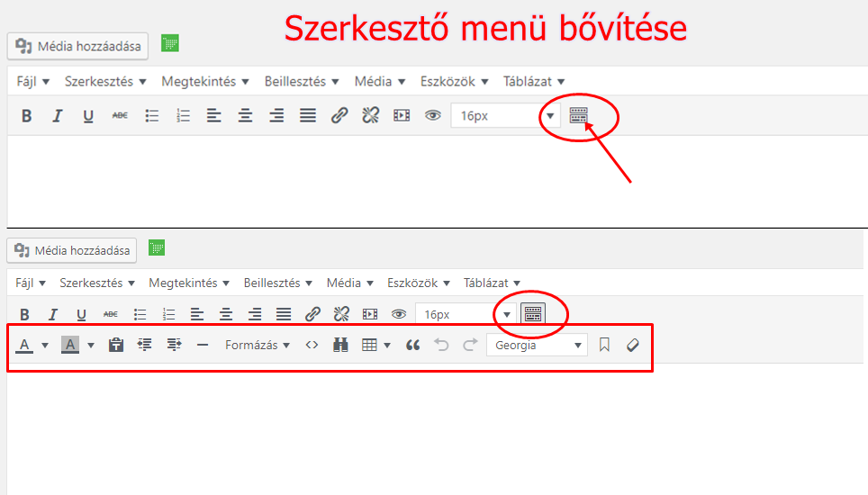The width and height of the screenshot is (868, 495).
Task: Expand the Formázás dropdown
Action: (x=258, y=345)
